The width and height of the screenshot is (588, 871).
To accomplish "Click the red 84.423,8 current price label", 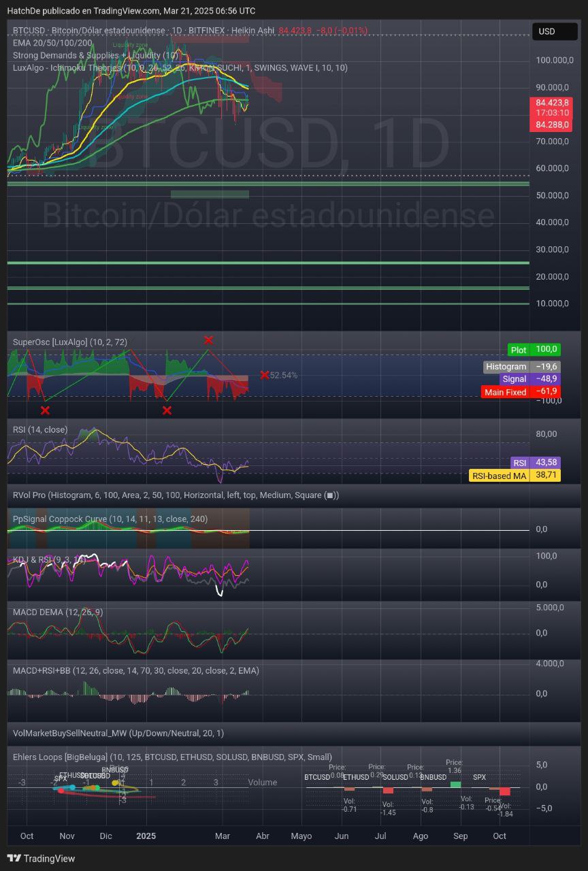I will coord(551,103).
